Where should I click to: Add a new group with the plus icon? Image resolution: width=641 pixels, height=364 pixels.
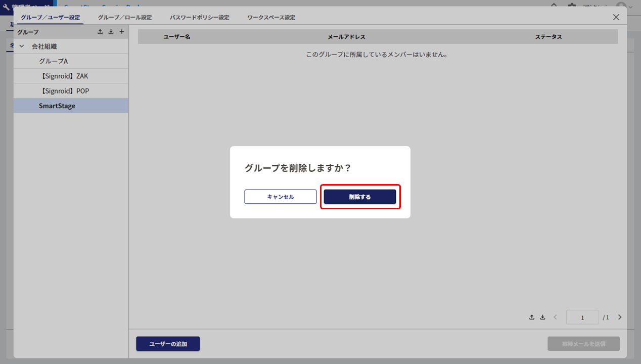(121, 32)
